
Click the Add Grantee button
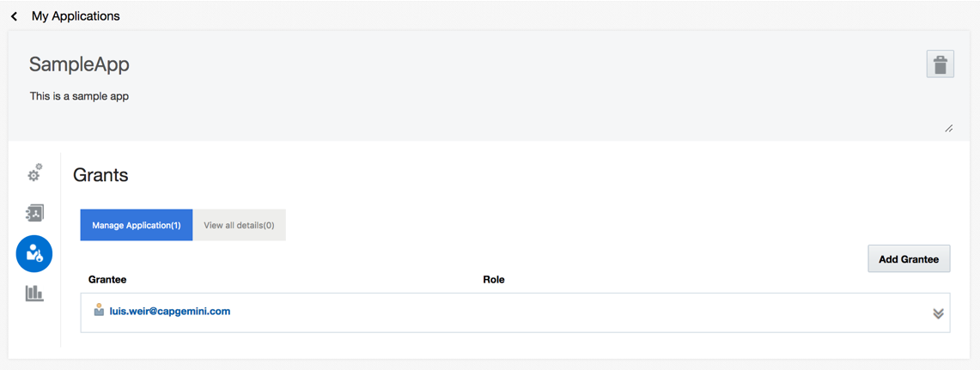point(909,258)
